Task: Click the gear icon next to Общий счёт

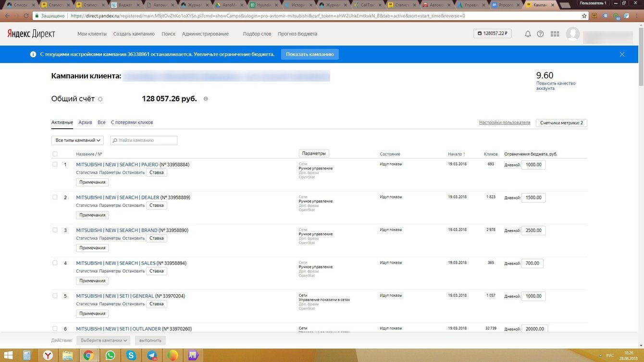Action: click(x=100, y=99)
